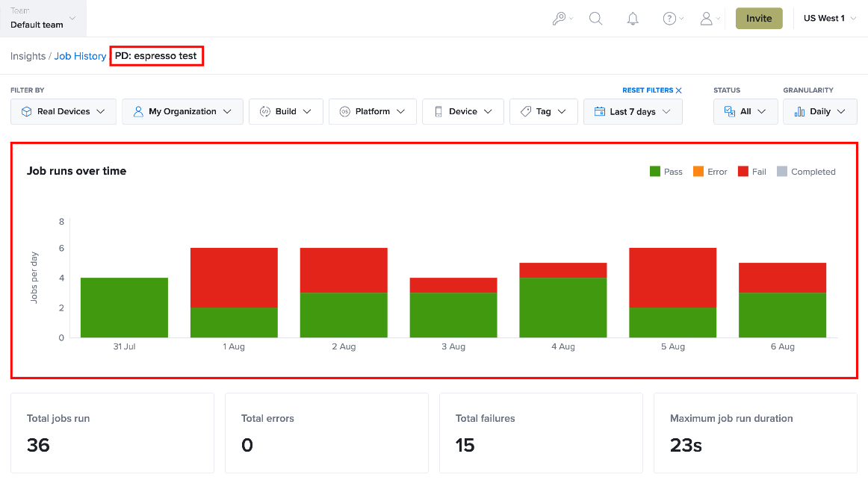Viewport: 868px width, 489px height.
Task: Click the orange Error legend swatch
Action: tap(698, 172)
